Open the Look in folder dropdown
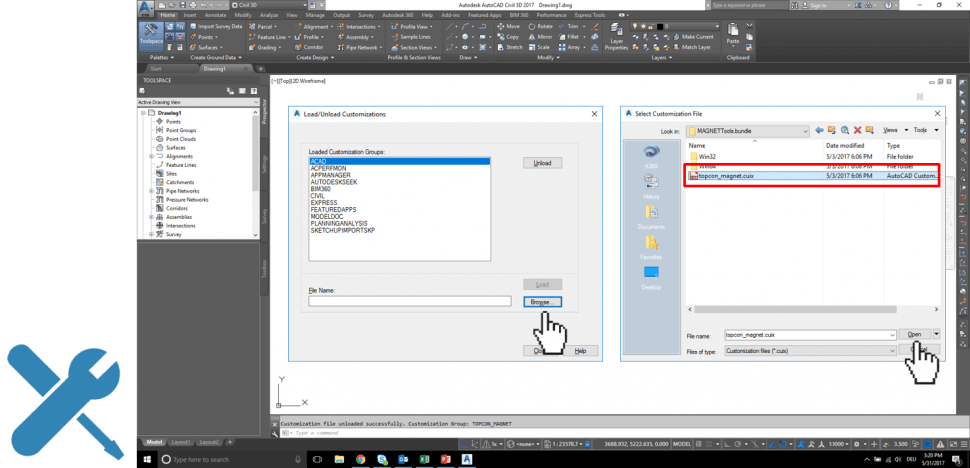 point(803,131)
